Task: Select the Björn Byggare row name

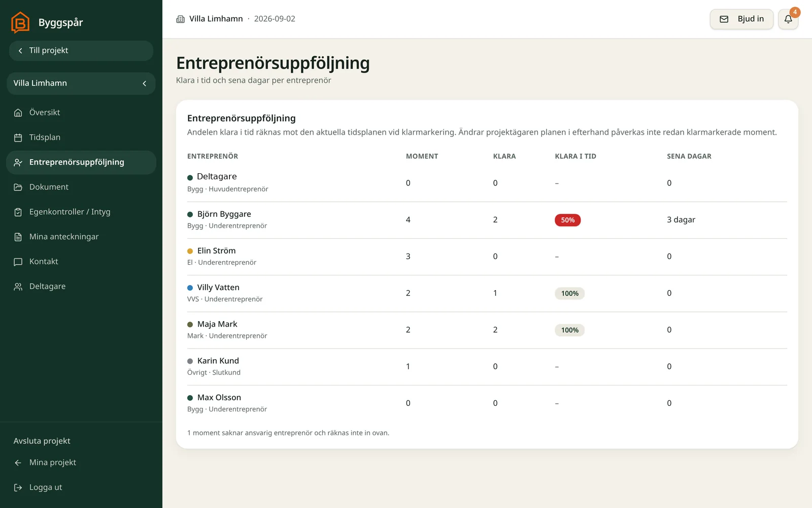Action: [224, 214]
